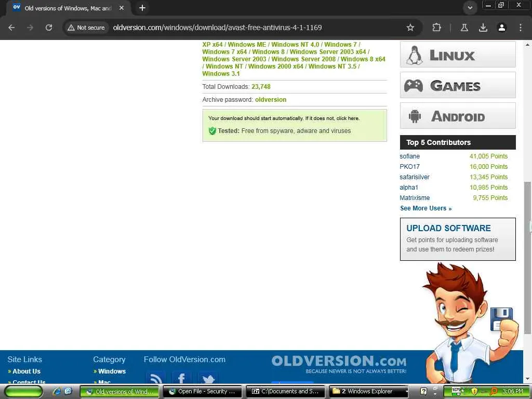Click the scrollbar up arrow
Screen dimensions: 532x399
tap(528, 45)
